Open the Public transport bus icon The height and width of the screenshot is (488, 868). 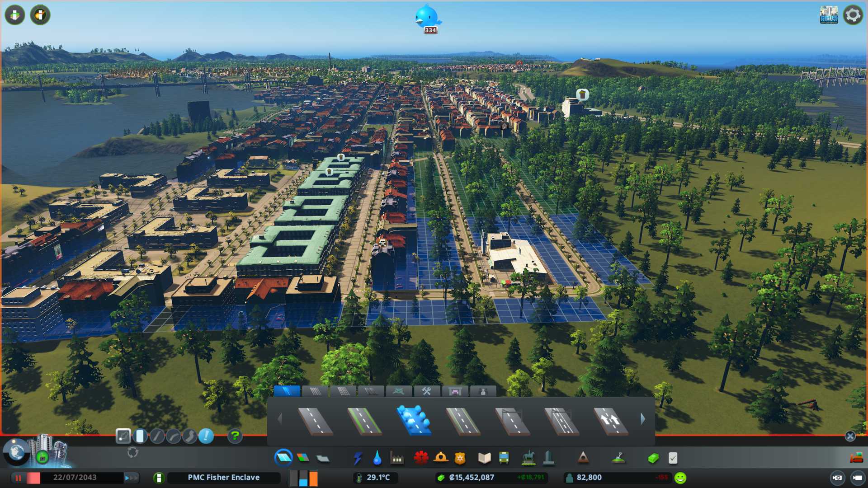coord(504,458)
